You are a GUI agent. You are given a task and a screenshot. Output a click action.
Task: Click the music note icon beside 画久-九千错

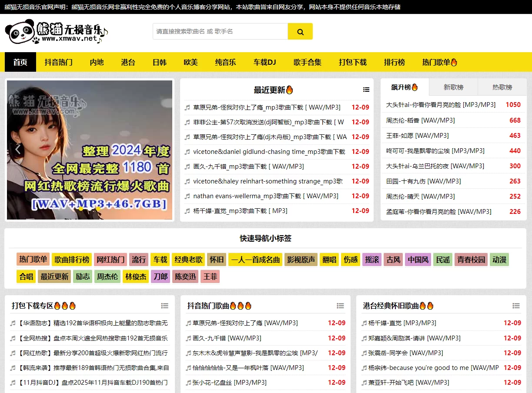pos(187,338)
